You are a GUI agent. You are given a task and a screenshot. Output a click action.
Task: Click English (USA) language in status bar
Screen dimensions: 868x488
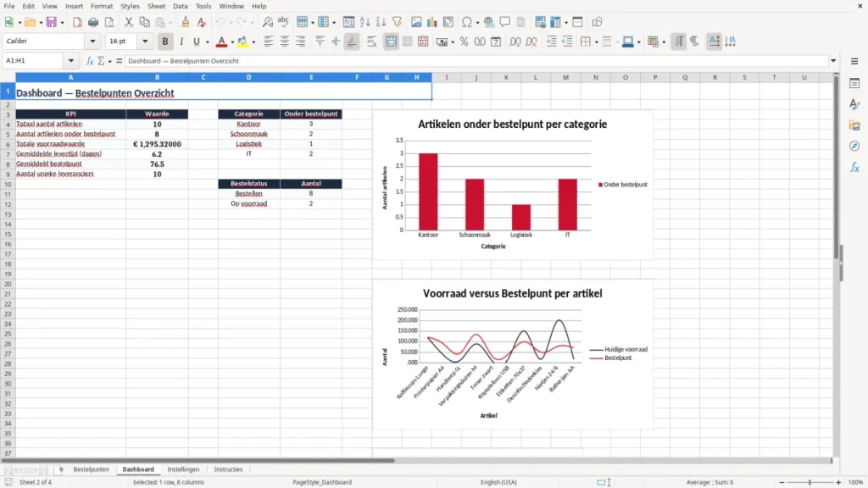pyautogui.click(x=498, y=482)
